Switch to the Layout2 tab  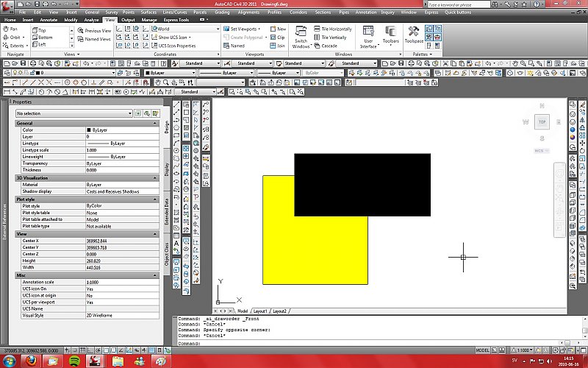pos(279,311)
